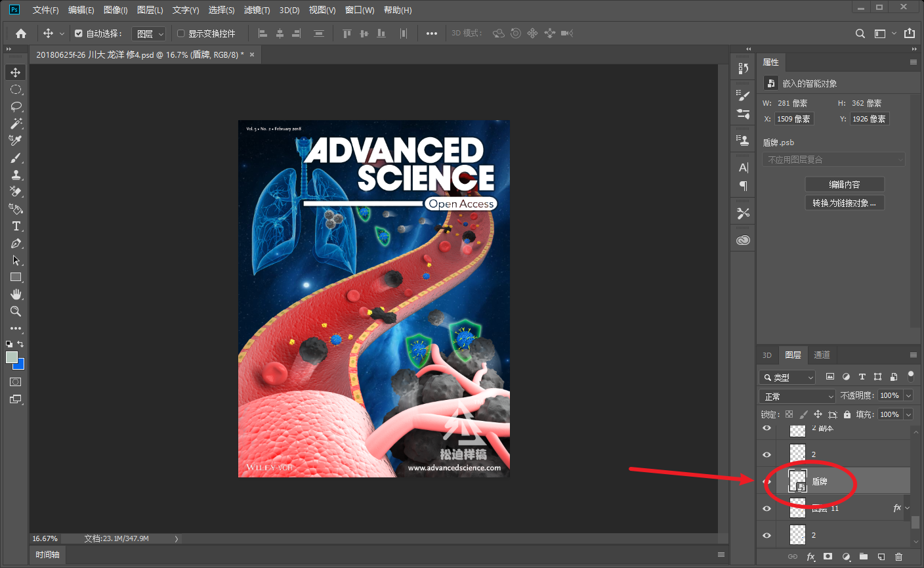Select the Elliptical Marquee tool
The image size is (924, 568).
[16, 89]
